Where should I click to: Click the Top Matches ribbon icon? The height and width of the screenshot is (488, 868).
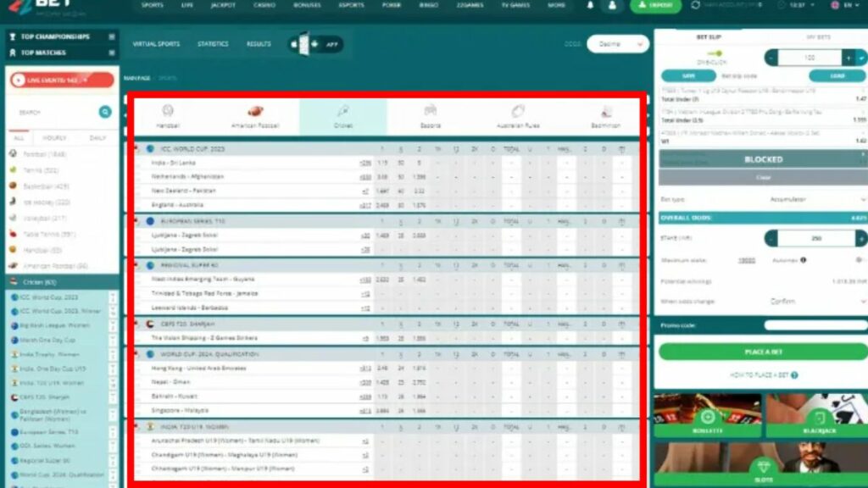pos(13,53)
